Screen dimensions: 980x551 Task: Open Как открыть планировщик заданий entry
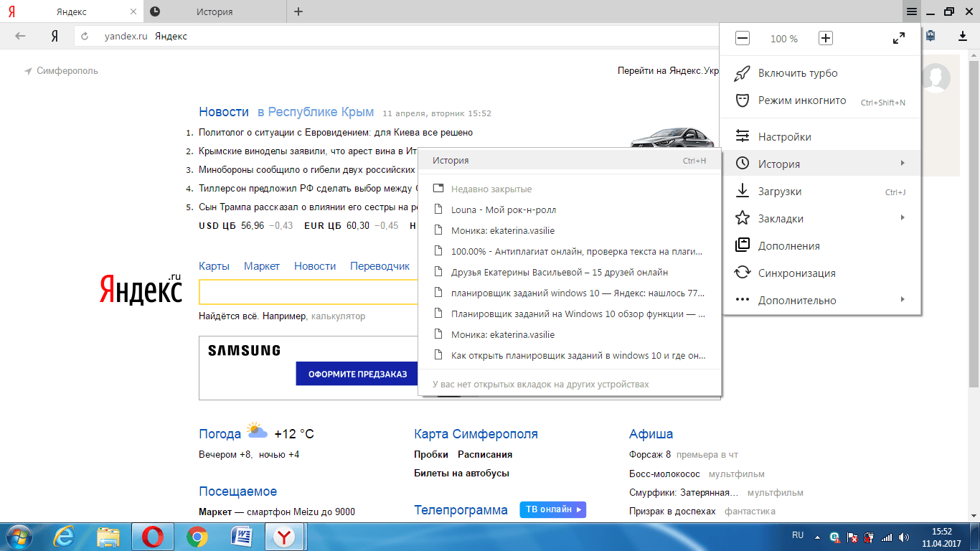pos(569,355)
